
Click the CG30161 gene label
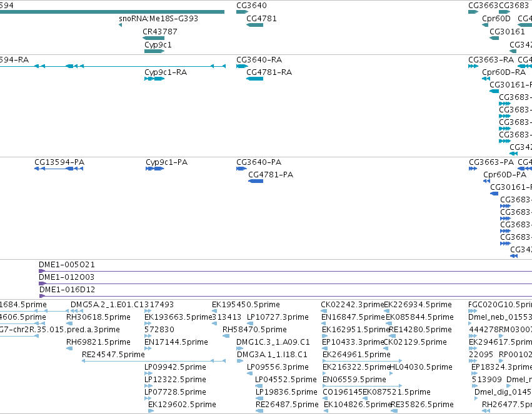[507, 31]
